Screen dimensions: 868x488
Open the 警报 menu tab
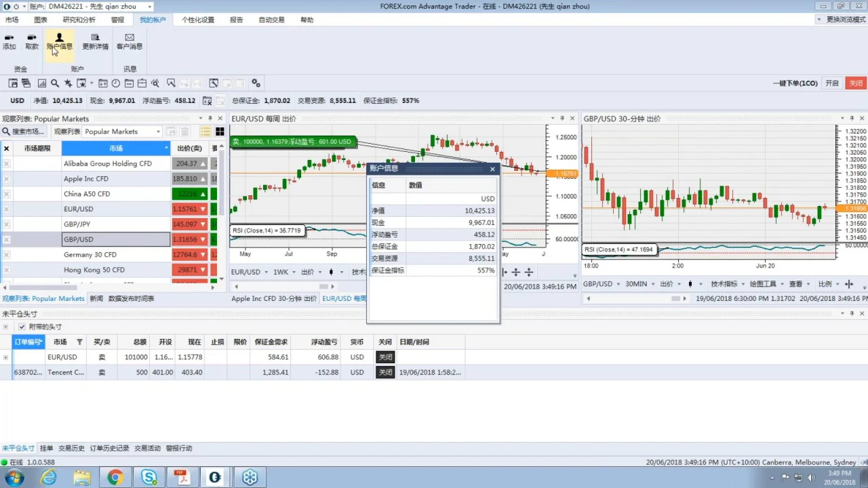coord(117,20)
